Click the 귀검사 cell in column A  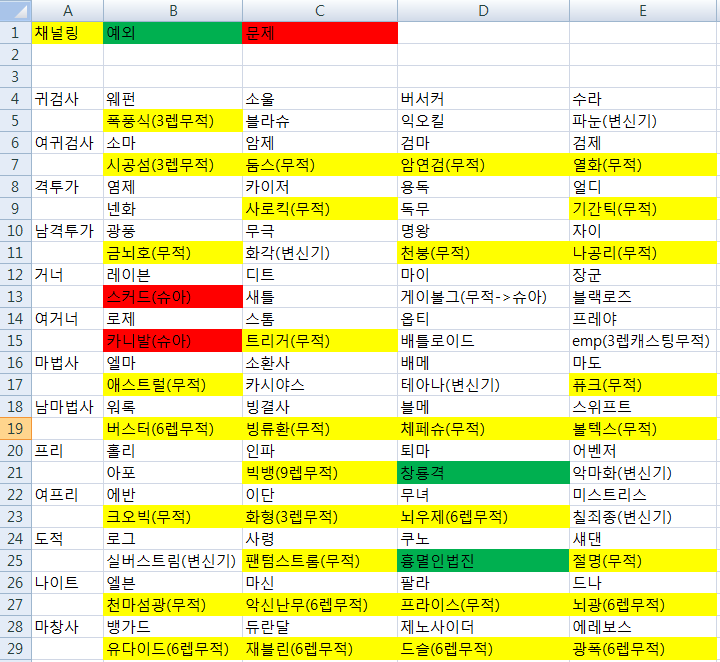coord(67,98)
